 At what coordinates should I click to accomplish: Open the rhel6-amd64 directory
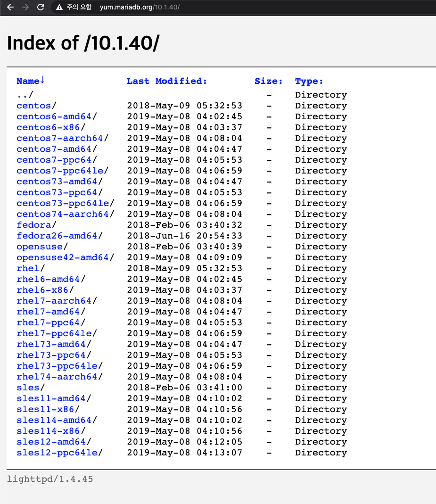(48, 279)
